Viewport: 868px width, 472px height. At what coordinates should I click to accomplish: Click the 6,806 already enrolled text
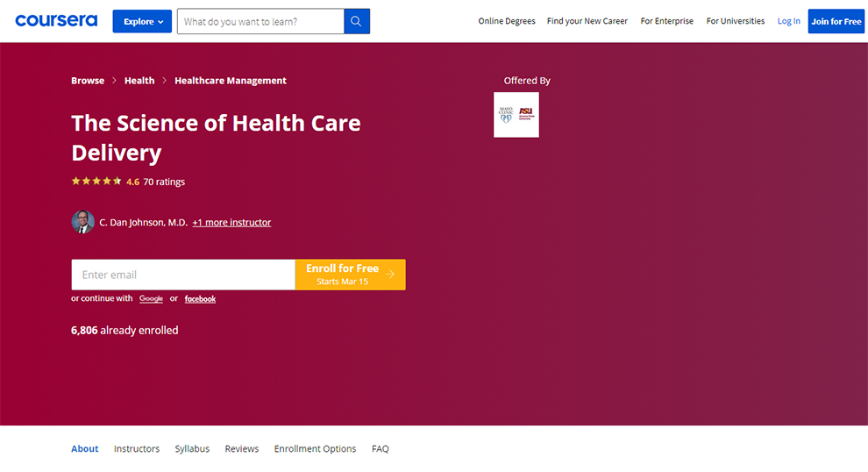click(x=125, y=330)
